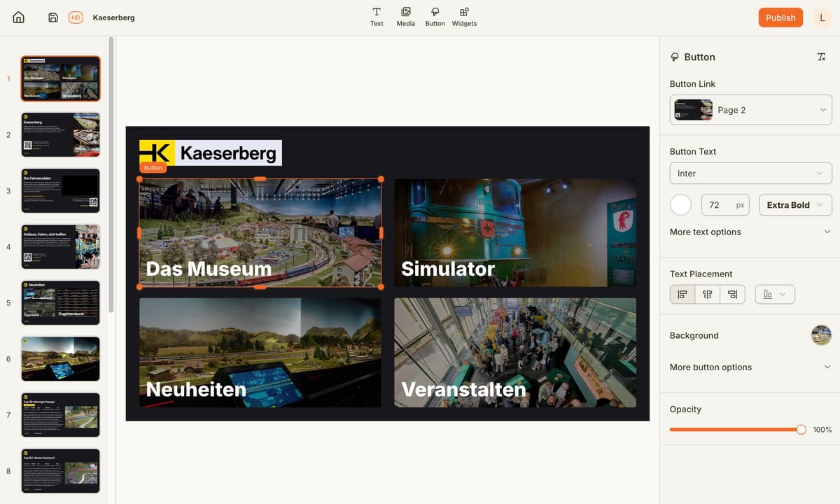The image size is (840, 504).
Task: Click the Home icon in the top bar
Action: 17,17
